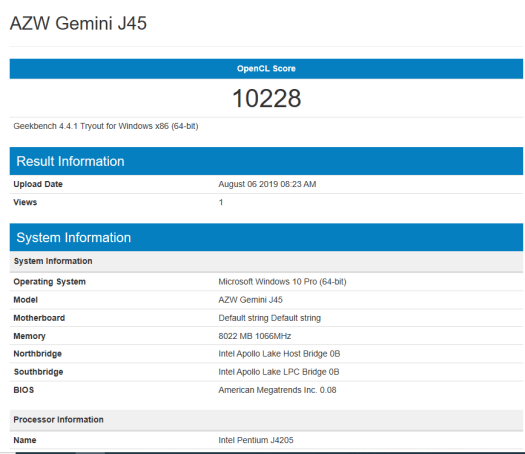Click the Northbridge label
The height and width of the screenshot is (454, 525).
click(38, 354)
